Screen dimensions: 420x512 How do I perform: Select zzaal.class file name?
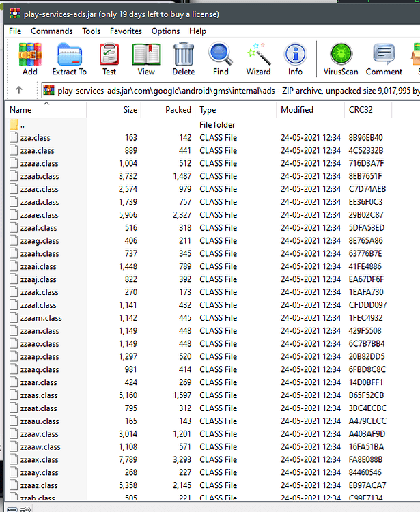pos(38,305)
